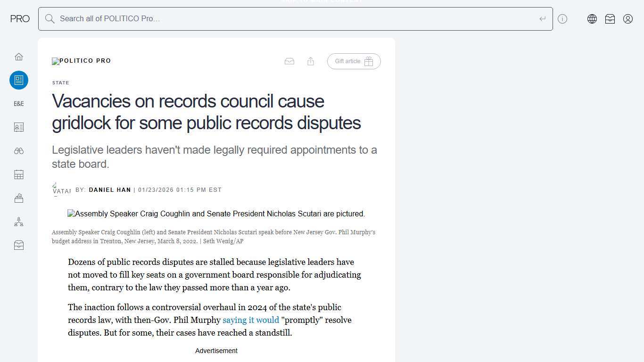Open the Home page from the sidebar
The width and height of the screenshot is (644, 362).
pos(19,56)
